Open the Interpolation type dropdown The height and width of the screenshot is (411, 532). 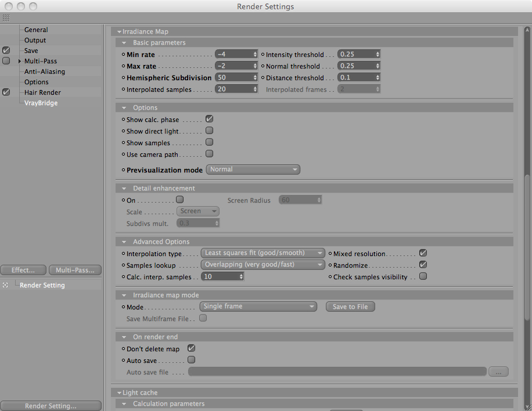click(263, 253)
